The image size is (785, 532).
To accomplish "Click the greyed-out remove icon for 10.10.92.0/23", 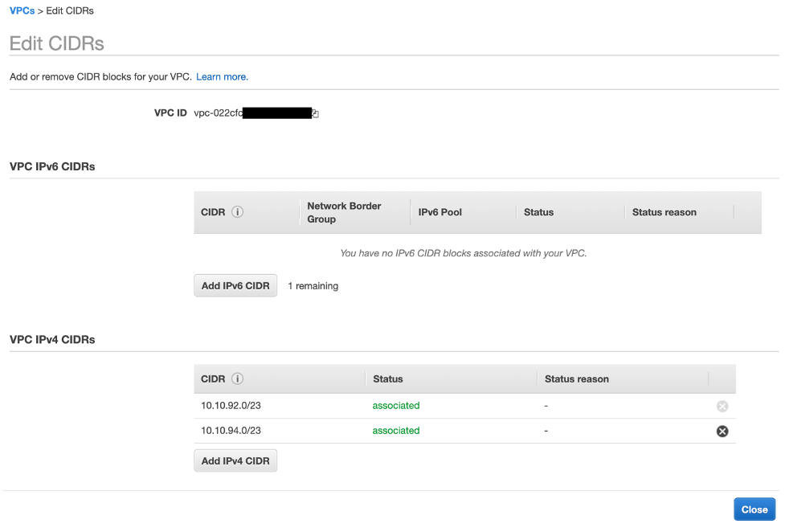I will 722,406.
